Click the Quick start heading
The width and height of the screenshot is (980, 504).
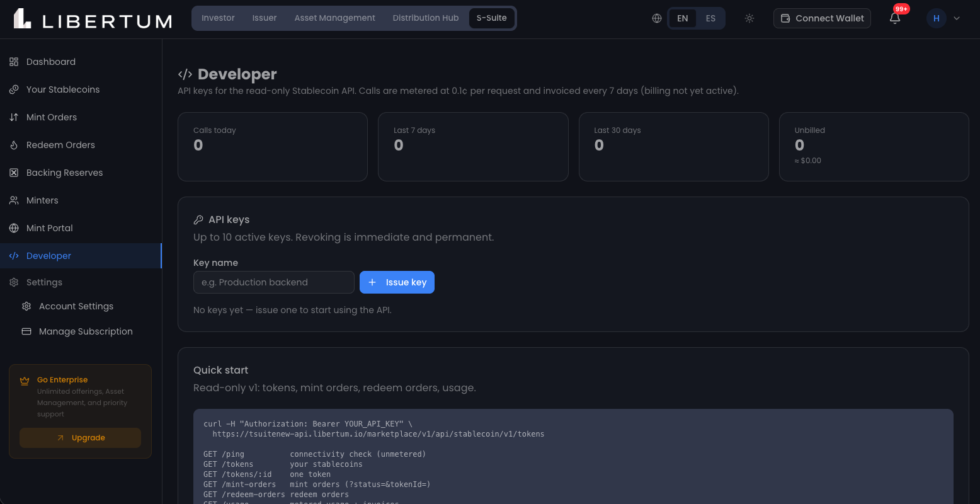(220, 370)
